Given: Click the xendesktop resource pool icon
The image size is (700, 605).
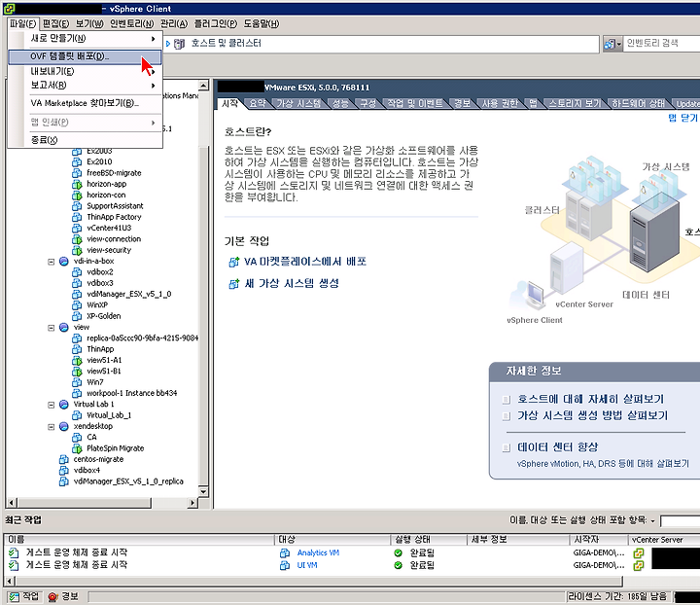Looking at the screenshot, I should (64, 426).
